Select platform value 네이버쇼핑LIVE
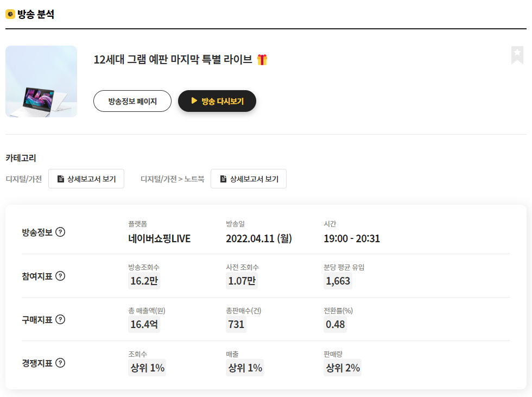The width and height of the screenshot is (532, 397). click(x=160, y=238)
